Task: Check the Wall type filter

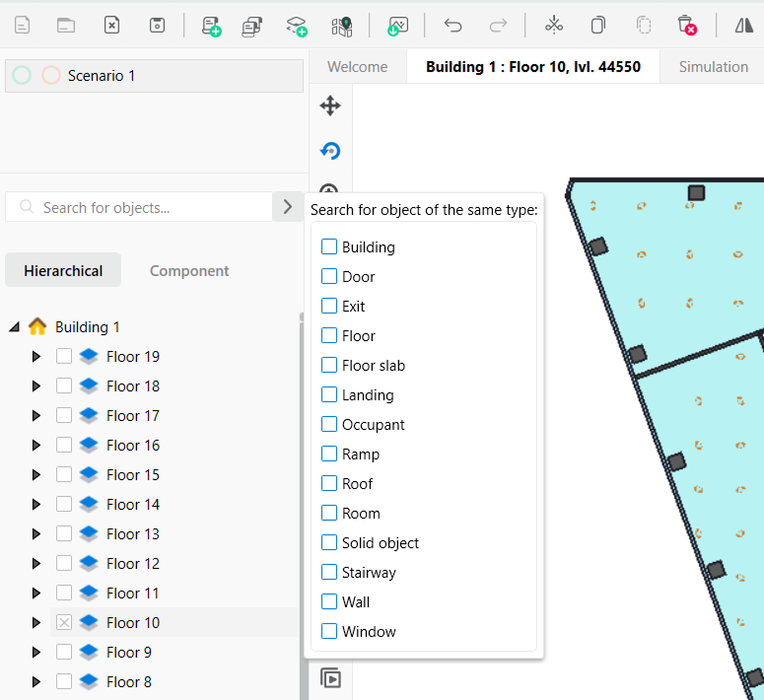Action: [329, 601]
